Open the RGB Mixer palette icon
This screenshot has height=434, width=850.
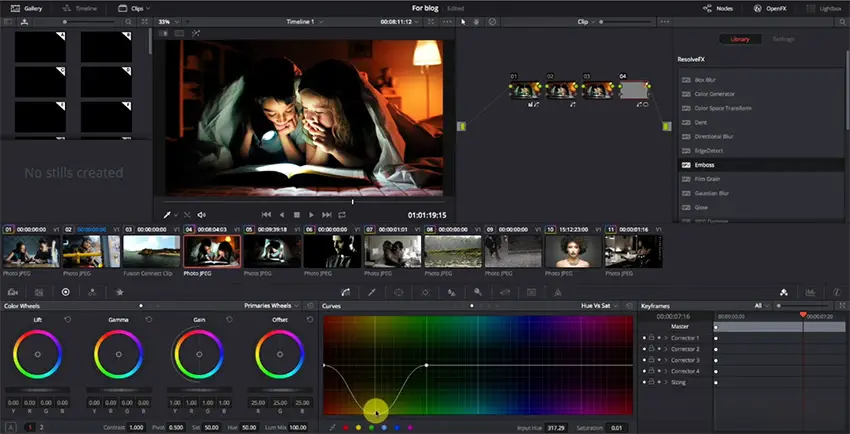92,292
